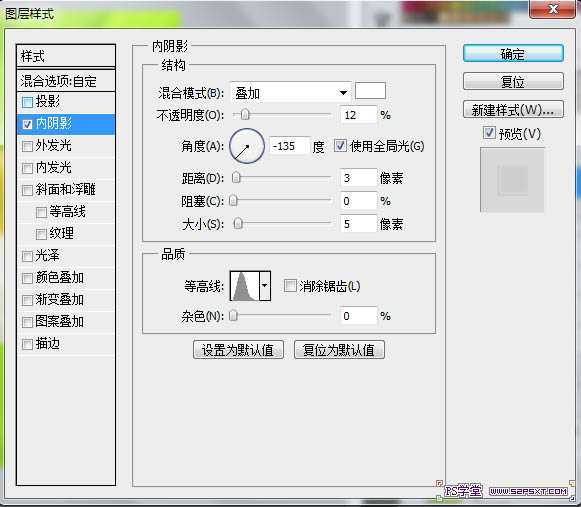
Task: Click the white shadow color swatch
Action: 370,91
